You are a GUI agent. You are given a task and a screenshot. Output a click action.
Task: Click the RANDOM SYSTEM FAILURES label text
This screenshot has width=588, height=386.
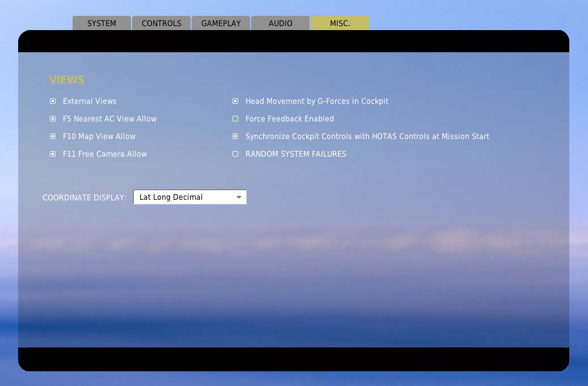tap(296, 154)
